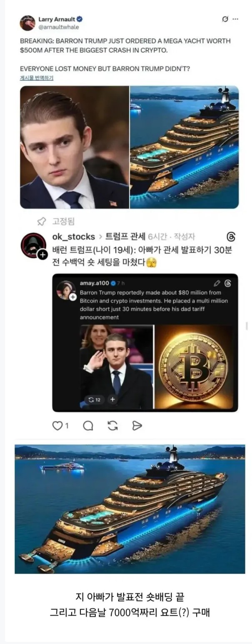
Task: Like the post with heart icon
Action: tap(57, 425)
